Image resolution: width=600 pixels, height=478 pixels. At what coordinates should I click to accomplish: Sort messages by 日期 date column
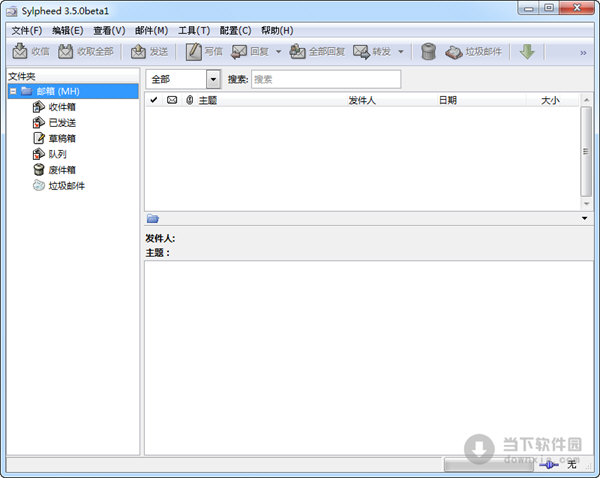pos(448,100)
